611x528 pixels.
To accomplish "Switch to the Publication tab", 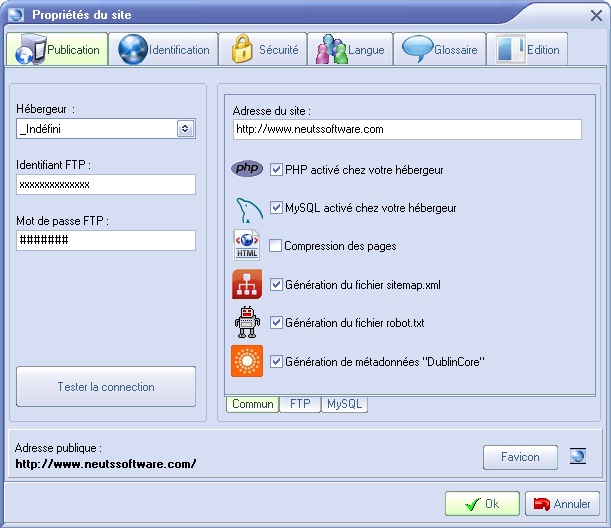I will click(x=57, y=49).
